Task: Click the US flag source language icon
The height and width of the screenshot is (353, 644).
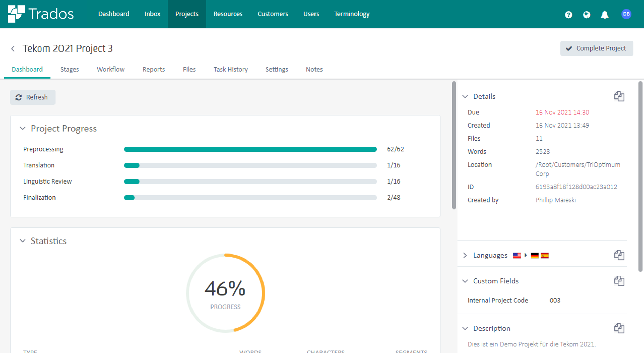Action: tap(517, 255)
